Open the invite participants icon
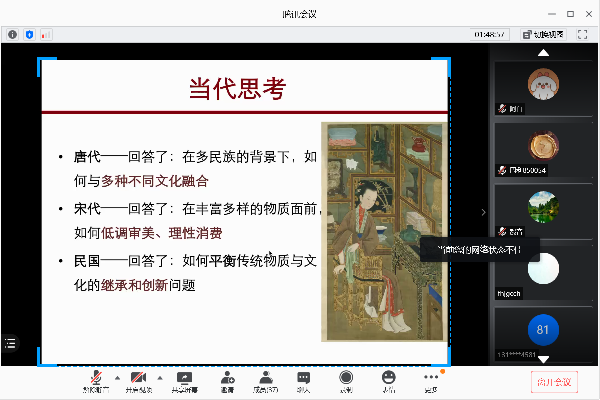 coord(228,377)
